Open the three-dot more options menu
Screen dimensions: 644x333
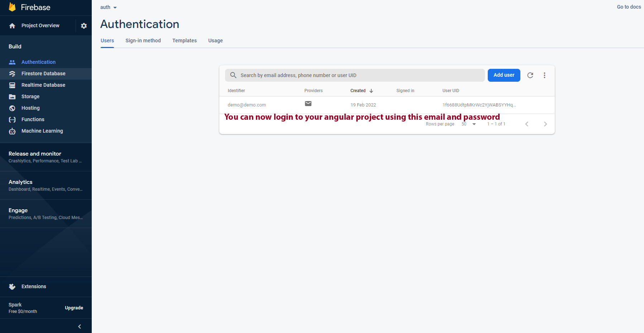click(544, 75)
